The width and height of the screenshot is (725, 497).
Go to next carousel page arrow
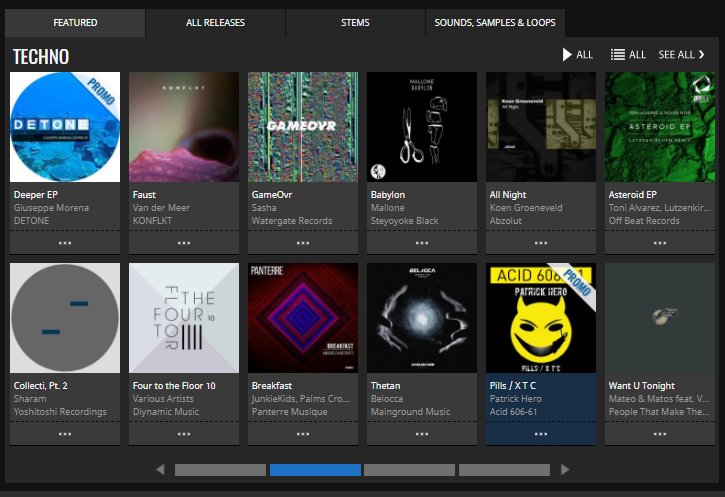565,470
